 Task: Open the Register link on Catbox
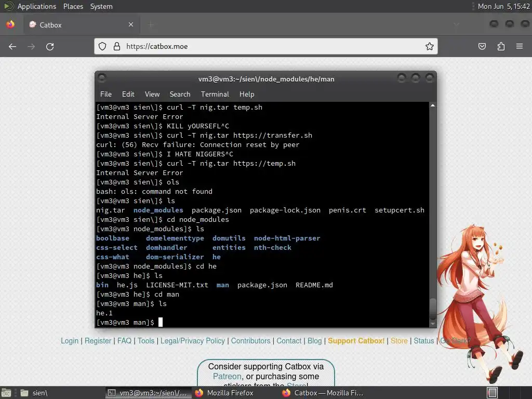(98, 341)
